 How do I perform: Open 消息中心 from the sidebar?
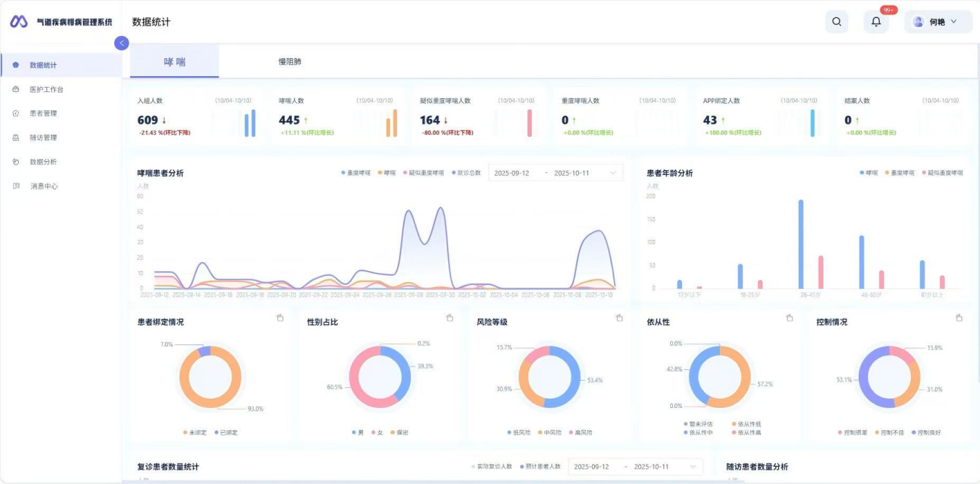pyautogui.click(x=44, y=186)
